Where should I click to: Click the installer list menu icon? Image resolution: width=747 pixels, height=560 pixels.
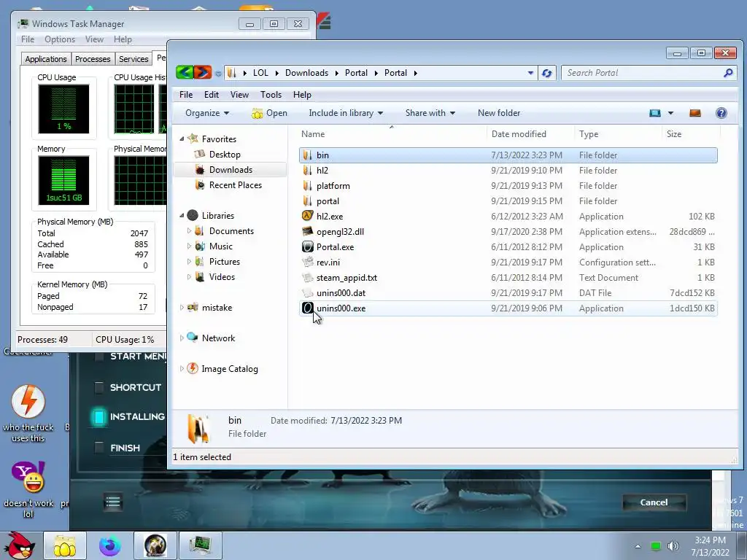pyautogui.click(x=113, y=502)
